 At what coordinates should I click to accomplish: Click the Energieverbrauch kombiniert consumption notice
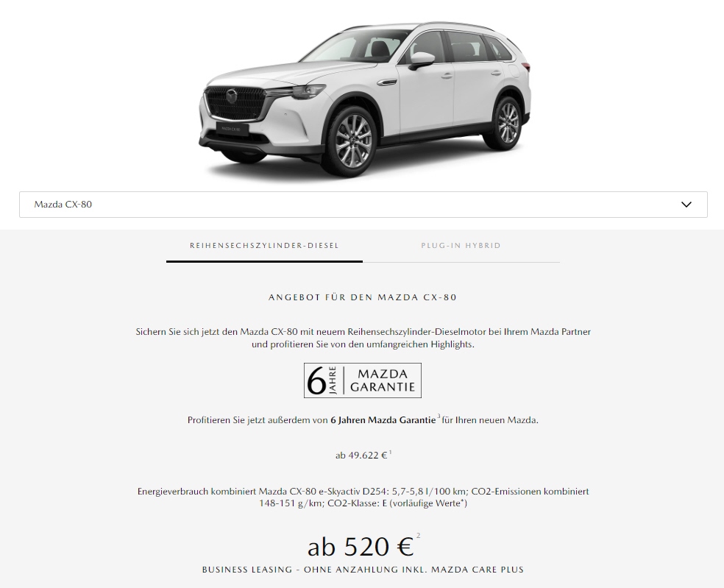(363, 497)
